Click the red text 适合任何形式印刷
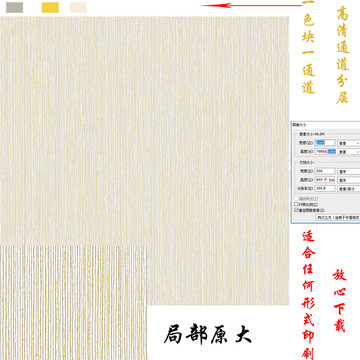 308,296
